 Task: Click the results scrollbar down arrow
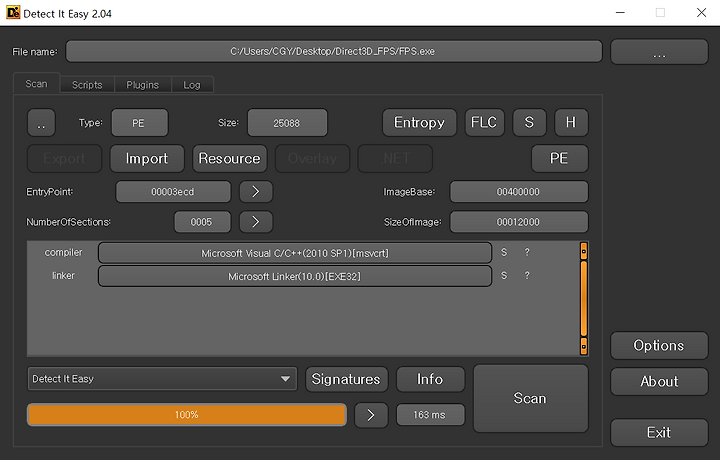(584, 346)
